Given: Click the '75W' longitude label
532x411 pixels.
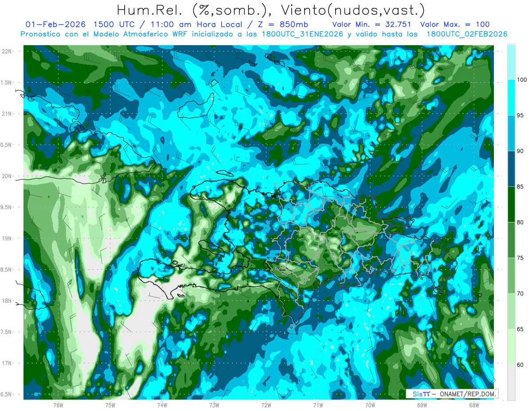Looking at the screenshot, I should 110,405.
